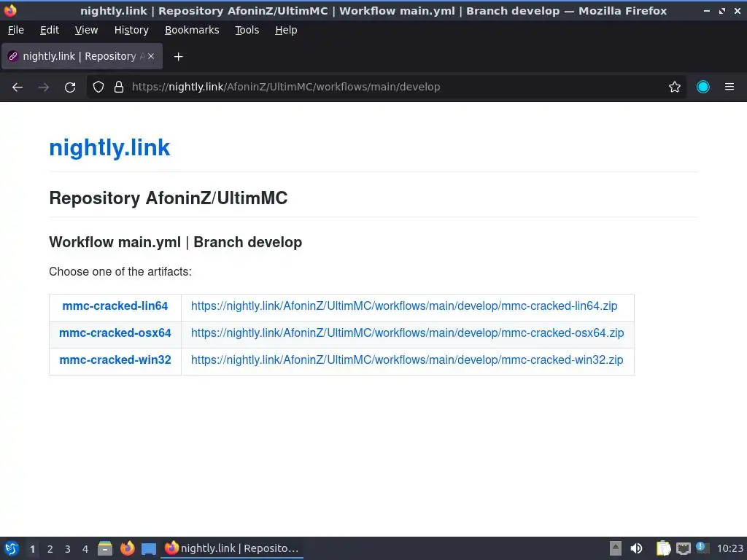Screen dimensions: 747x560
Task: Switch to workspace 3
Action: (x=68, y=549)
